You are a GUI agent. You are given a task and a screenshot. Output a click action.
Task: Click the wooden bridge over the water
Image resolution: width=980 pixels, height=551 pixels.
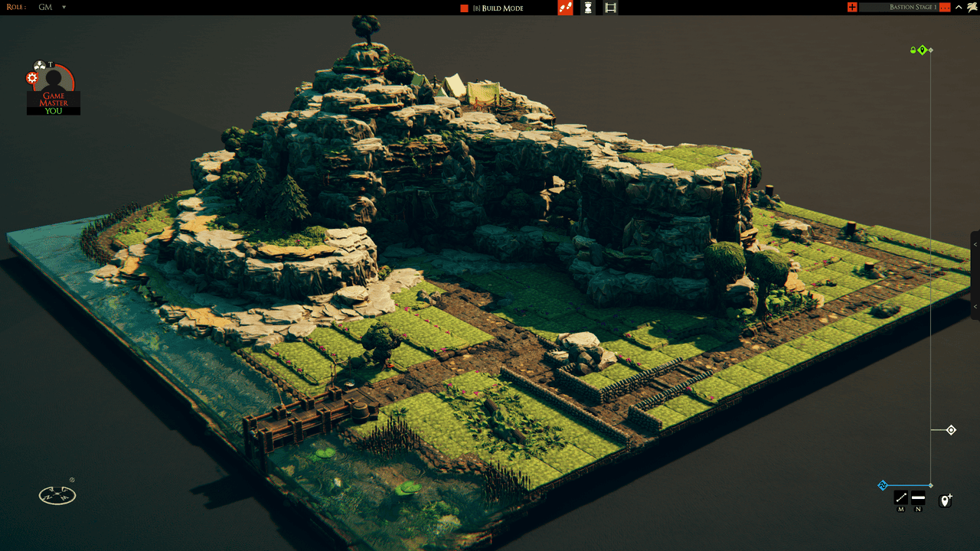[310, 418]
